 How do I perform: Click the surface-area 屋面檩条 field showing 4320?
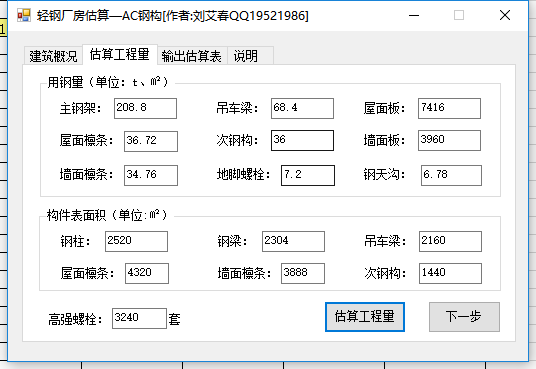[x=147, y=273]
